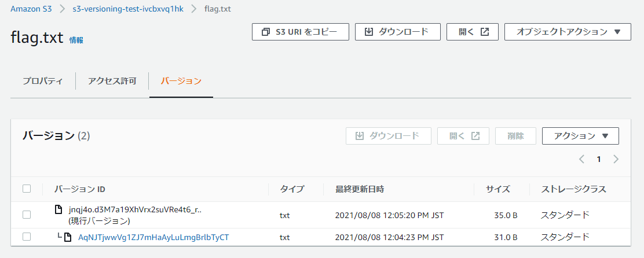The height and width of the screenshot is (258, 644).
Task: Open the 情報 info link
Action: (x=76, y=40)
